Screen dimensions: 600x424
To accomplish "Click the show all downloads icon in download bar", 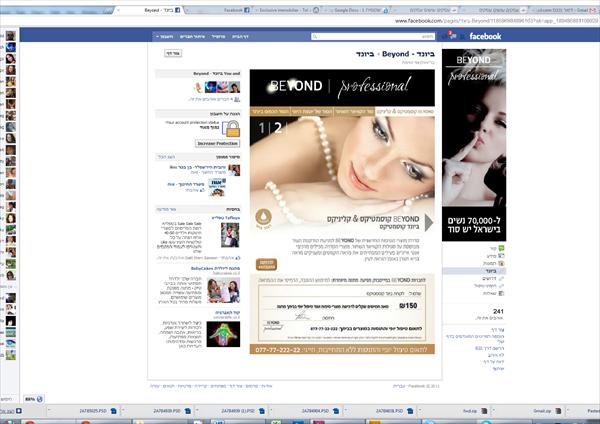I will (18, 411).
